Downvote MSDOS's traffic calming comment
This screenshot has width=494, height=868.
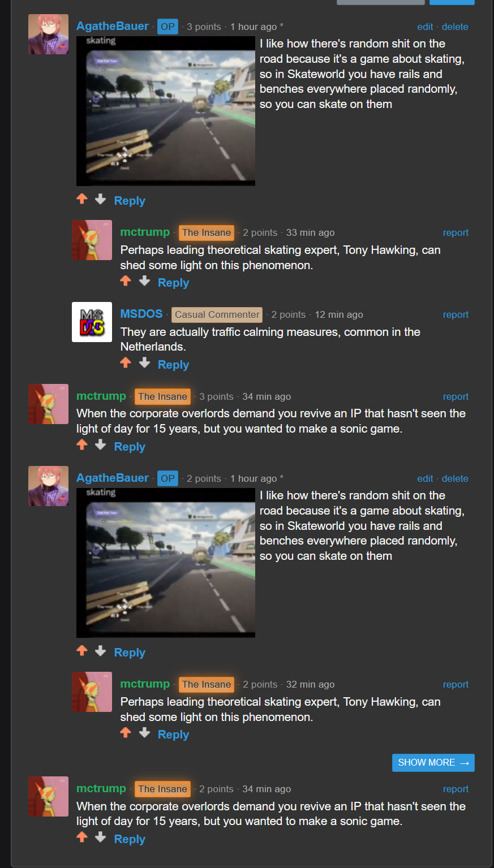[145, 363]
